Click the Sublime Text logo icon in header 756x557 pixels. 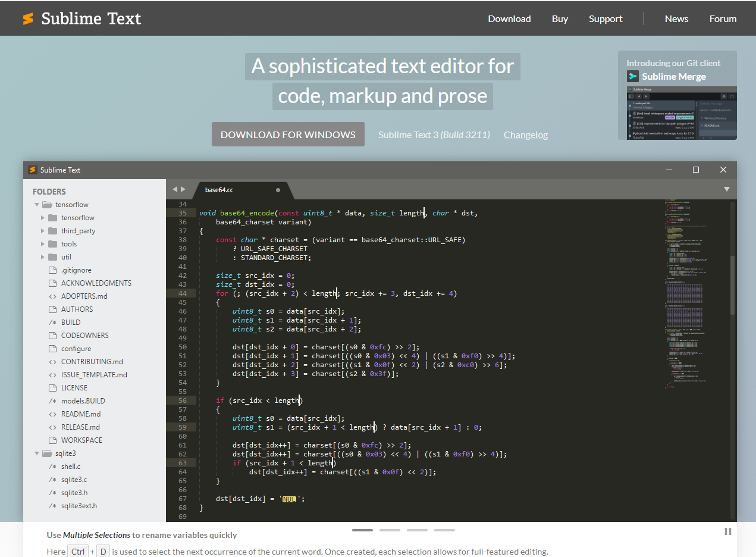coord(28,19)
